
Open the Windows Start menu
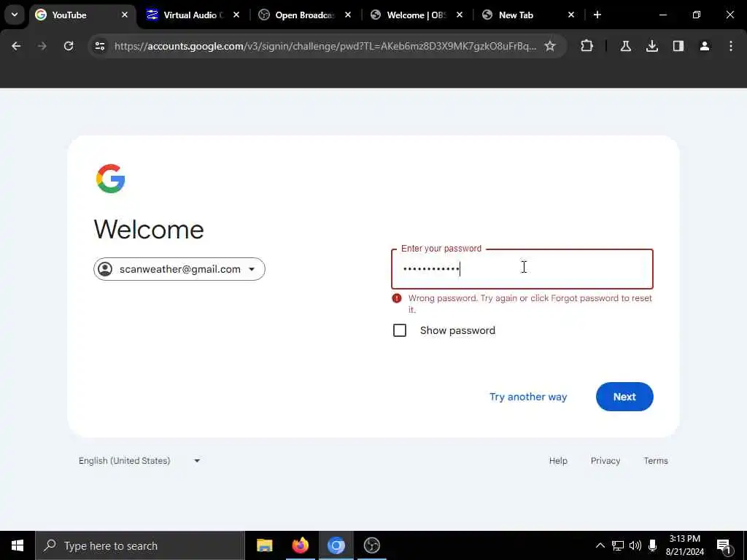coord(18,545)
